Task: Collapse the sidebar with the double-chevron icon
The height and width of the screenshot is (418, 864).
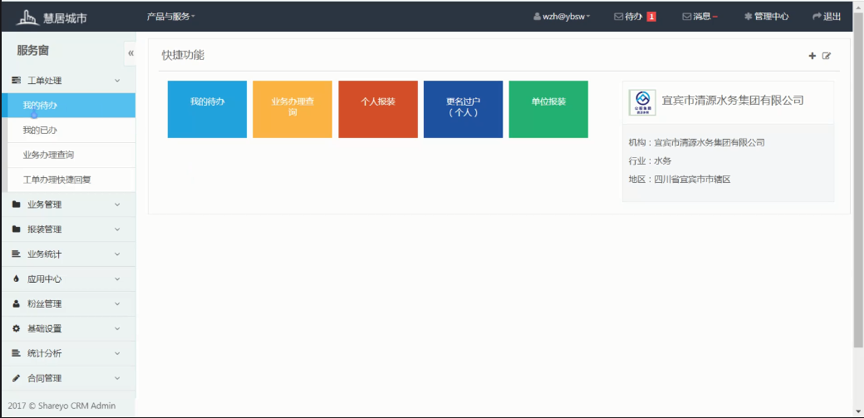Action: 130,53
